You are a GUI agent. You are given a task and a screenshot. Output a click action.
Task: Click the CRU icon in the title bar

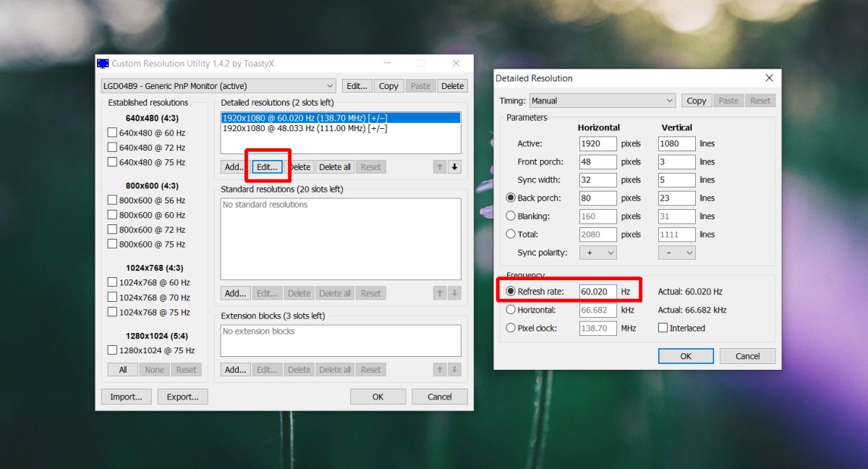103,63
